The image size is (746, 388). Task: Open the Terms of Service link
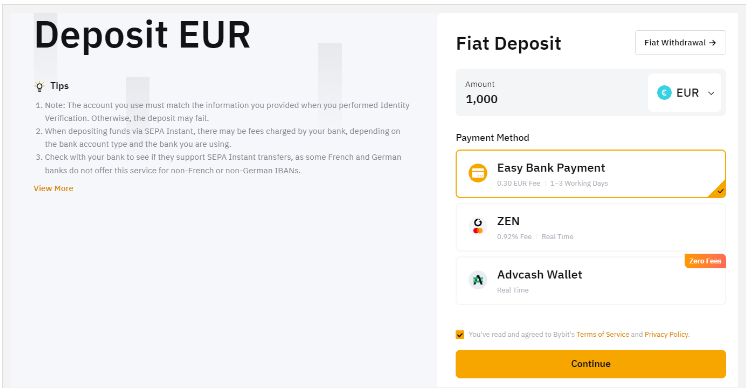pyautogui.click(x=602, y=335)
